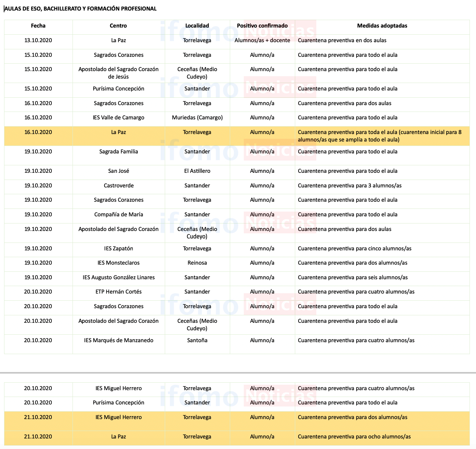Select the 'IES Valle de Camargo' cell
The height and width of the screenshot is (449, 476).
[x=118, y=118]
